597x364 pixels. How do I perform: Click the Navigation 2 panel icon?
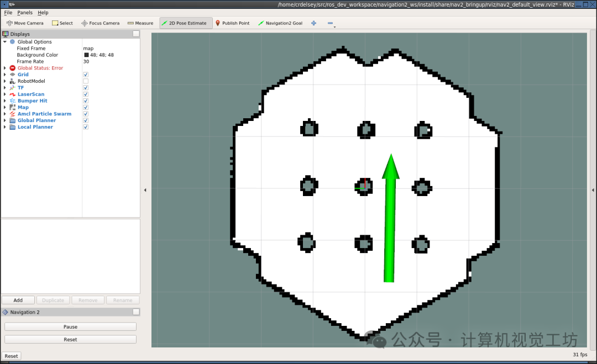(x=6, y=312)
